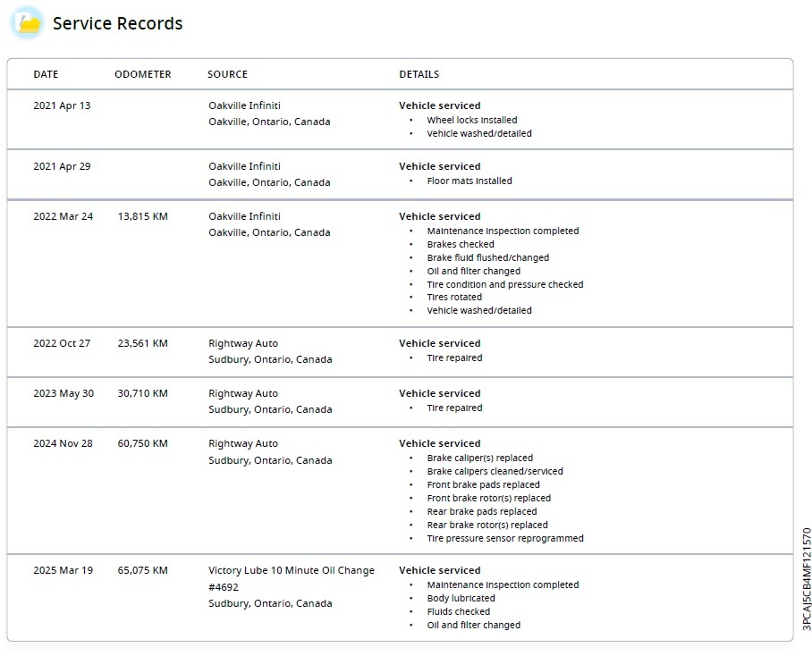Viewport: 812px width, 656px height.
Task: Click Tire condition and pressure checked detail
Action: [x=505, y=284]
